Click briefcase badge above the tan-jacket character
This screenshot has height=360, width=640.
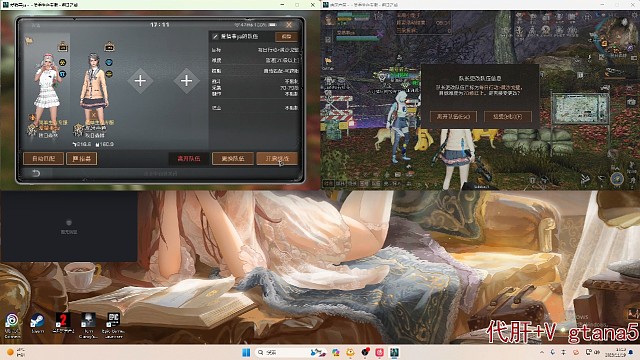pos(109,47)
